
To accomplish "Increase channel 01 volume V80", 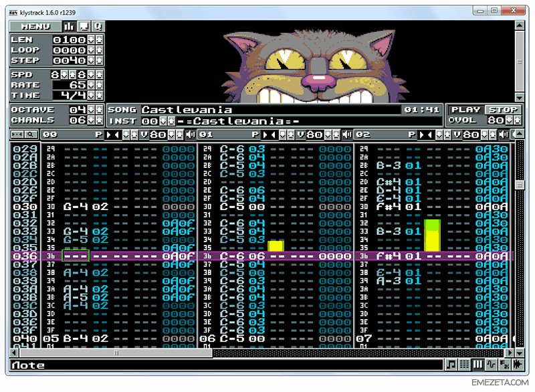I will 336,134.
